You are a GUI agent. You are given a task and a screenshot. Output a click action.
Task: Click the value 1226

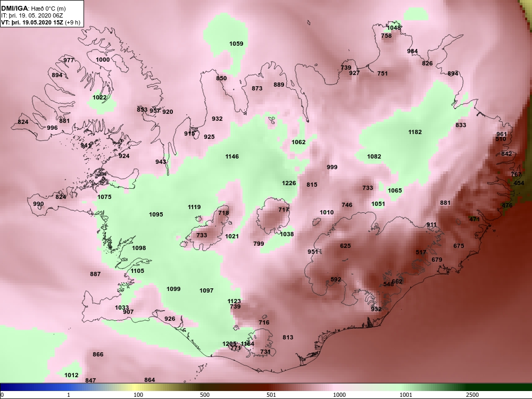[289, 183]
